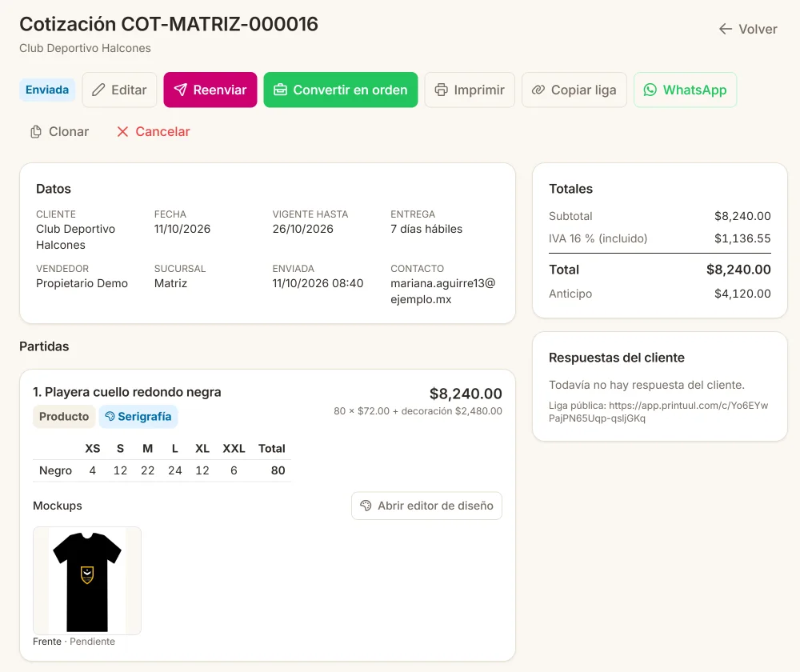Share the quote through WhatsApp button

click(685, 90)
